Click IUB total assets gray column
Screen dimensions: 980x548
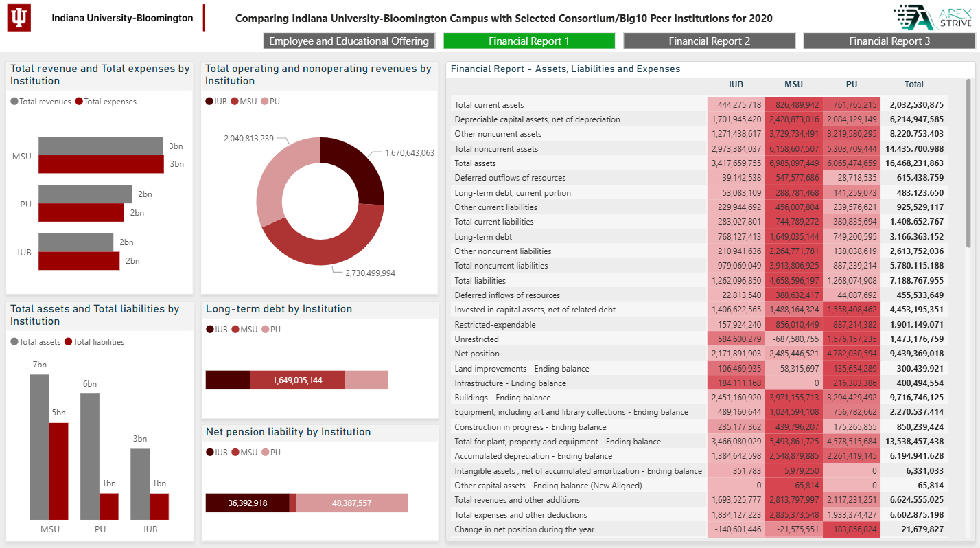140,484
